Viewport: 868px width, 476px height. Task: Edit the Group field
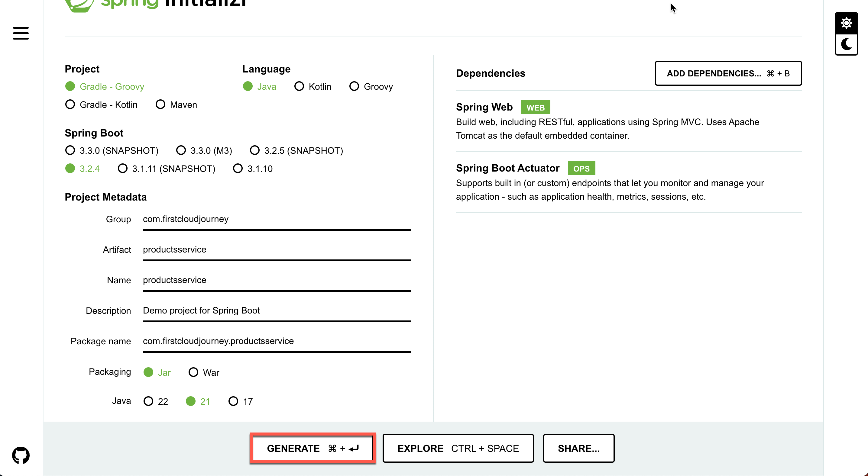tap(277, 220)
